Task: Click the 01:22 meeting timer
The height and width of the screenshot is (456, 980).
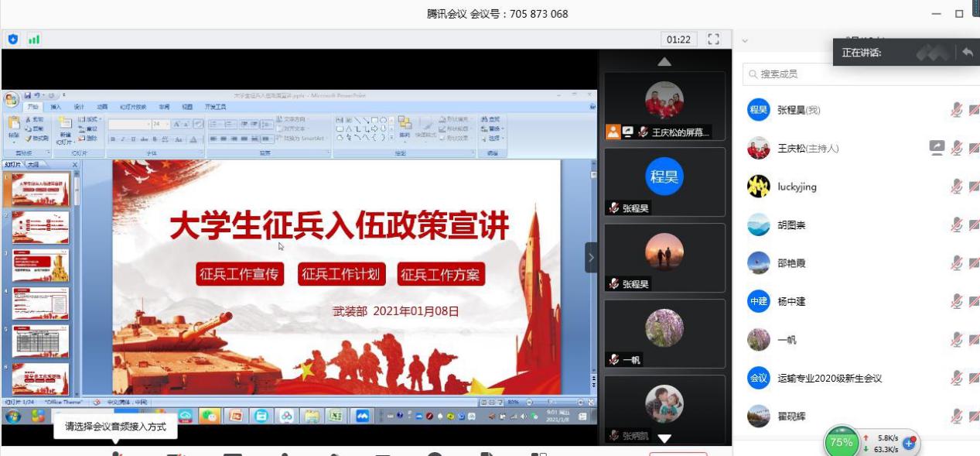Action: [680, 39]
